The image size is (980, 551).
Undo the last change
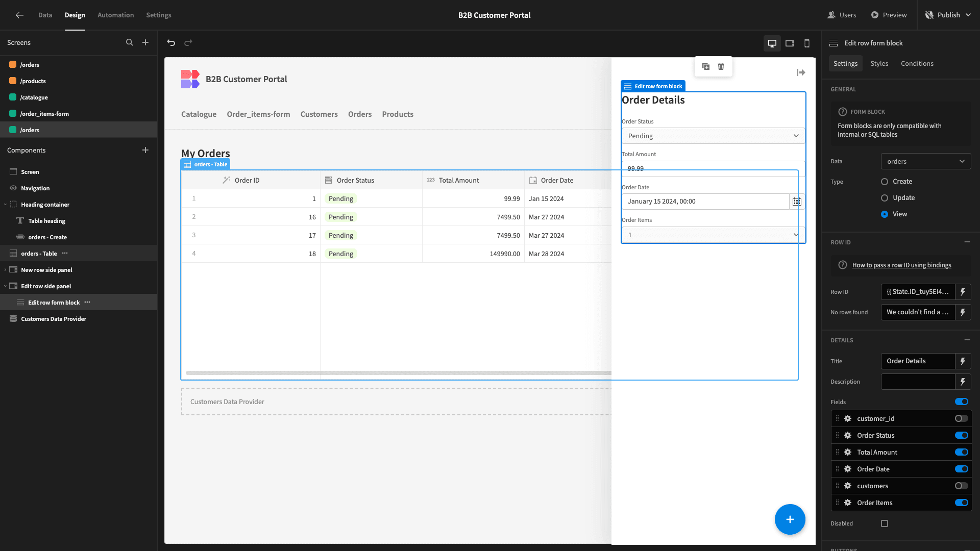171,43
